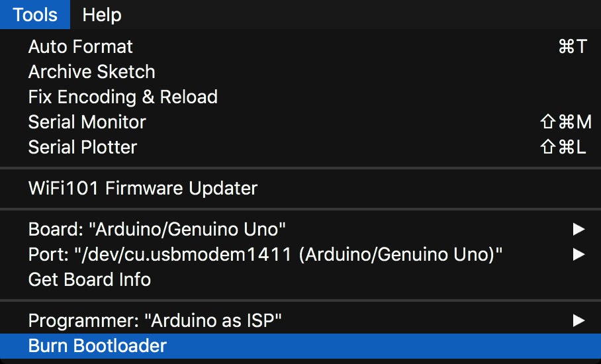Click Get Board Info

click(x=89, y=279)
